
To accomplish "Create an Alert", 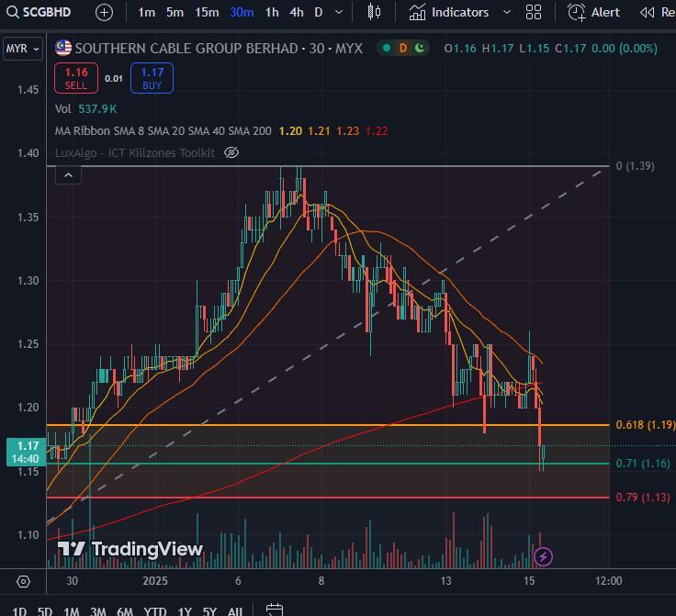I will 593,13.
